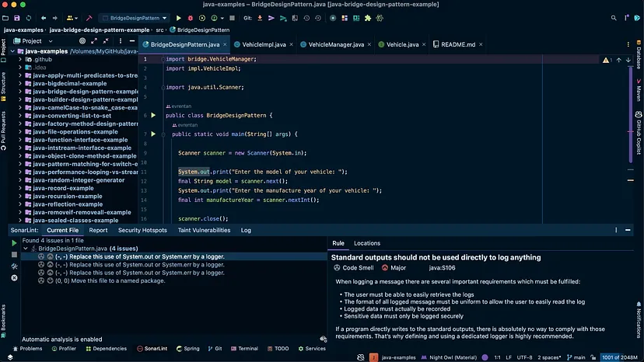Click the Git Rollback icon
Image resolution: width=644 pixels, height=362 pixels.
(x=318, y=18)
